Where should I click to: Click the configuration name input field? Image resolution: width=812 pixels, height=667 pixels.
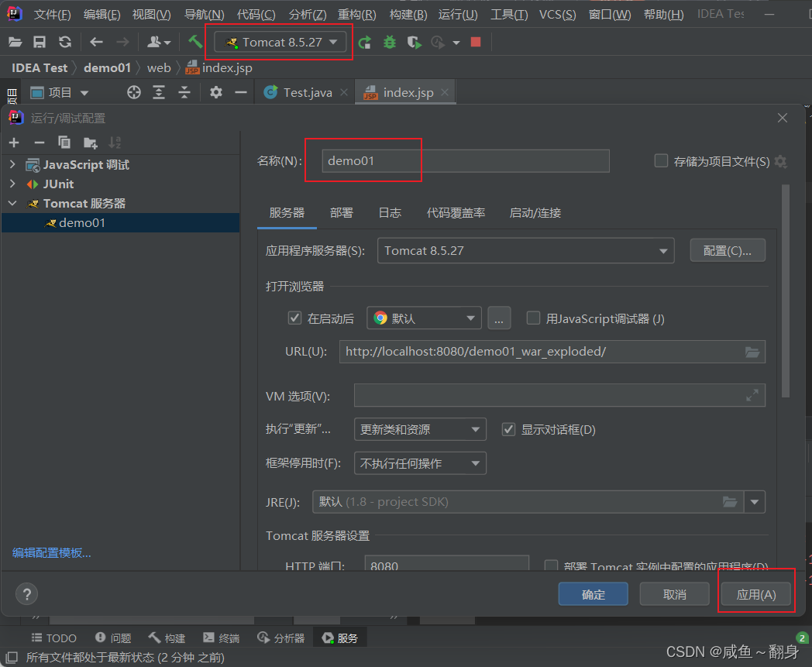pos(466,161)
